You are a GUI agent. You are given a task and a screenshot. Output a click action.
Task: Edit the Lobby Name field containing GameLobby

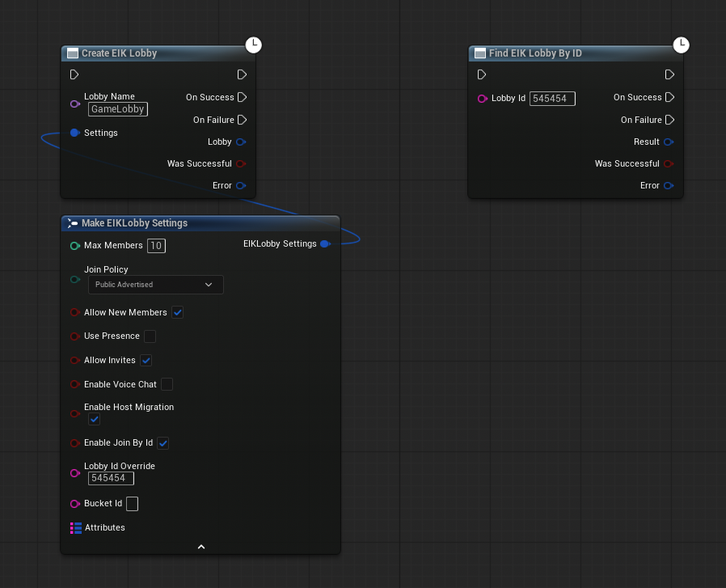117,108
